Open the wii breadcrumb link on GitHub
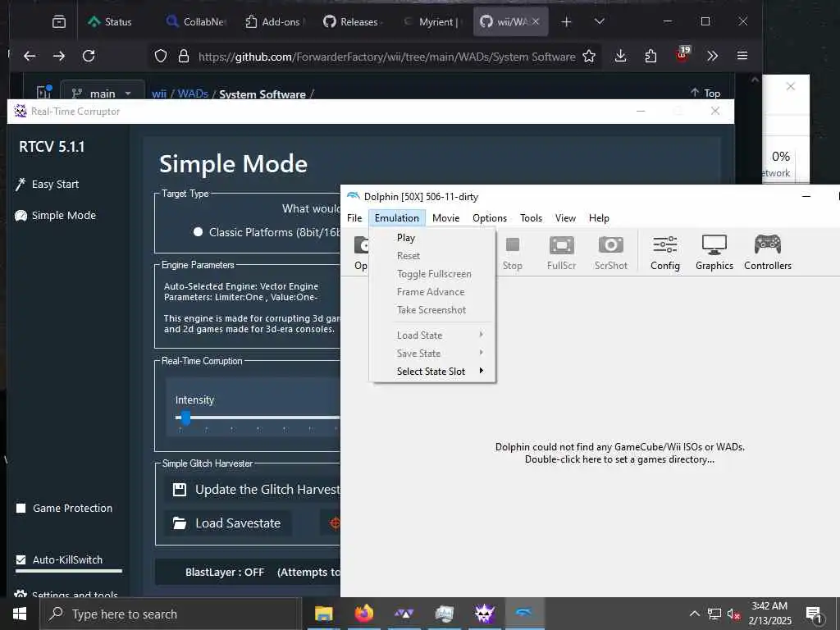Viewport: 840px width, 630px height. click(159, 94)
